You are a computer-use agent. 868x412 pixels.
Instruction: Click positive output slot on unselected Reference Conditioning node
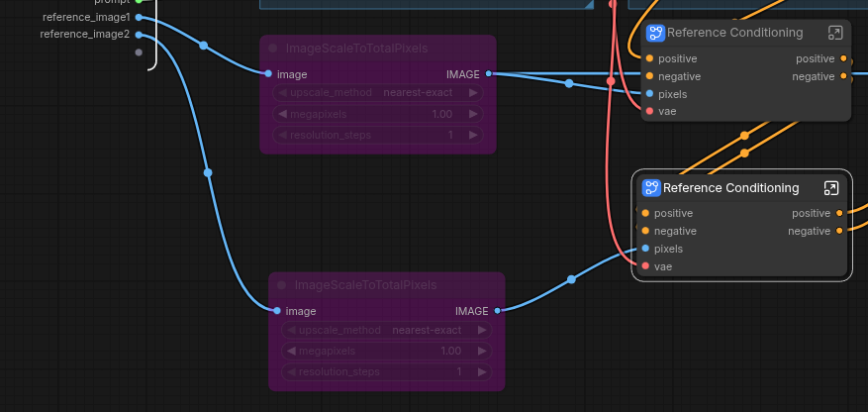pyautogui.click(x=843, y=58)
